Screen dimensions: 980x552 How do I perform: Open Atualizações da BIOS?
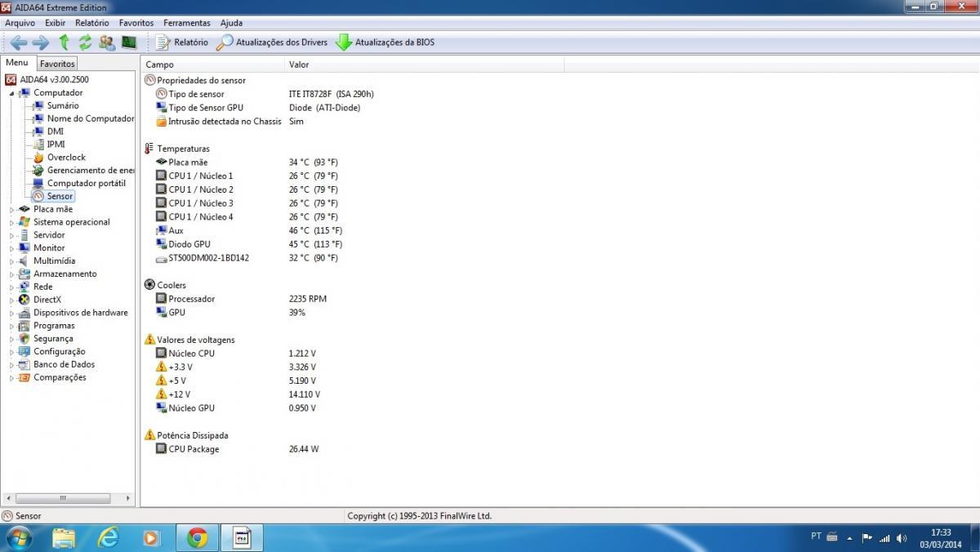tap(385, 42)
